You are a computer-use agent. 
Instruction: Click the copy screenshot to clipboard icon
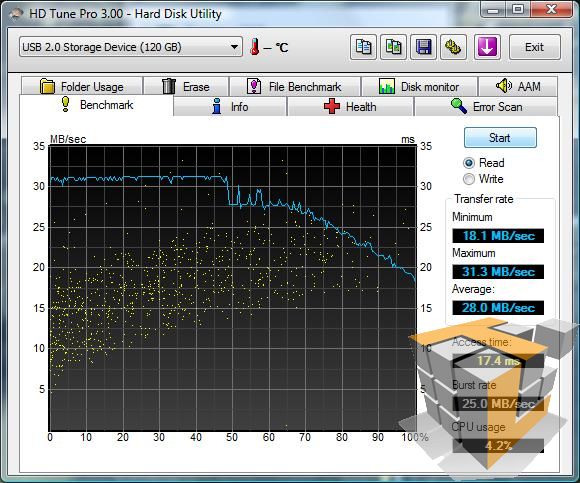pyautogui.click(x=393, y=47)
